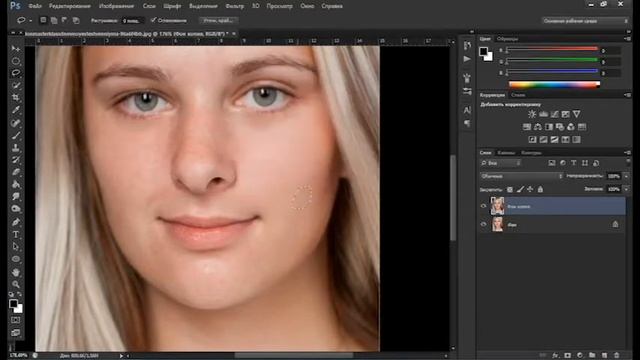Click the Invert adjustment icon
640x360 pixels.
532,140
